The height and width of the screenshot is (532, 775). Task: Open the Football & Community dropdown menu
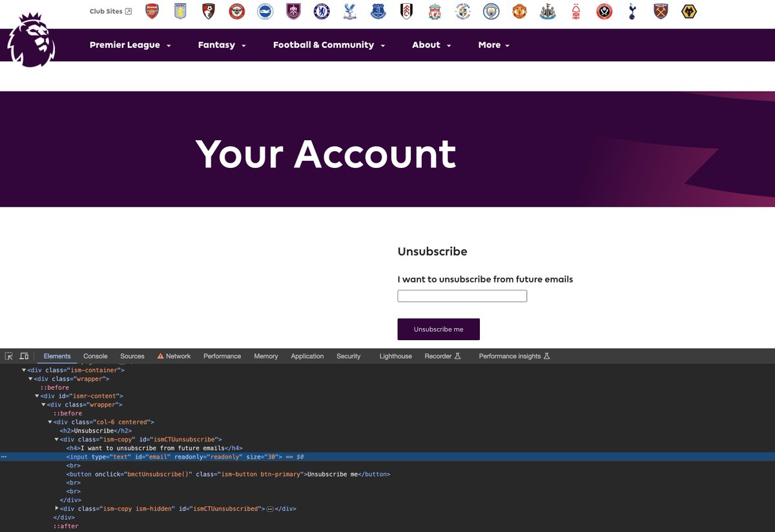pyautogui.click(x=329, y=45)
